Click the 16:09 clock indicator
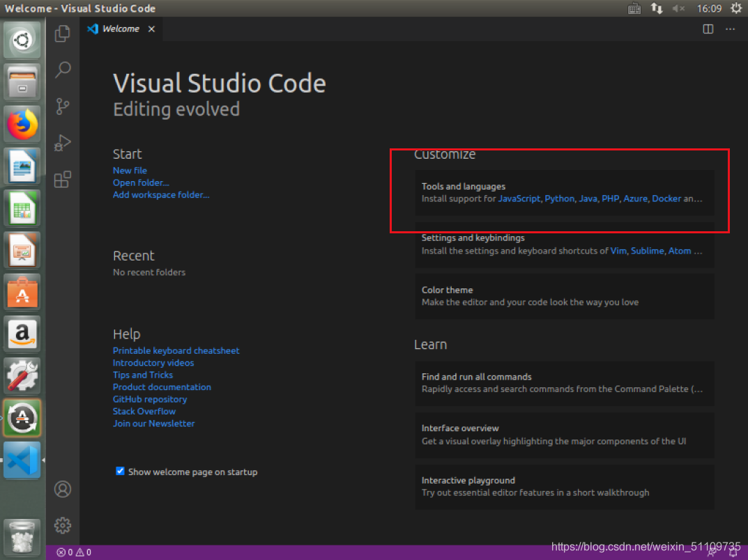The height and width of the screenshot is (560, 748). point(709,8)
